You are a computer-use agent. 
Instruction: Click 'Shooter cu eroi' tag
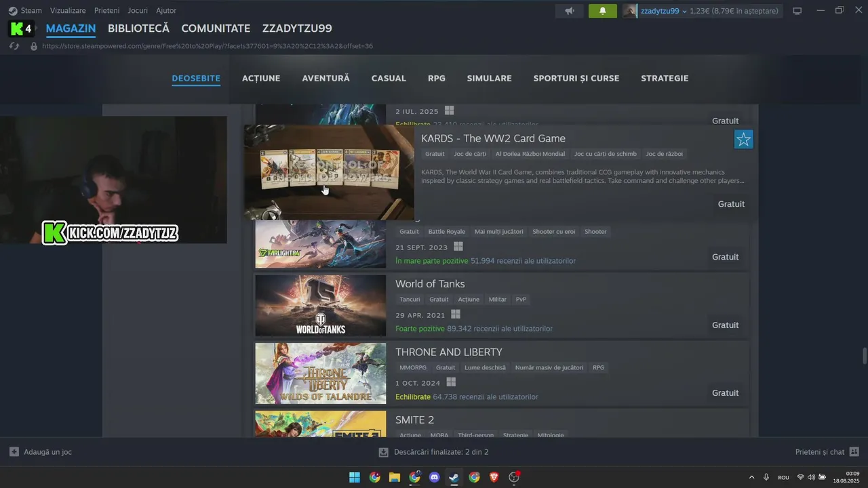(554, 232)
